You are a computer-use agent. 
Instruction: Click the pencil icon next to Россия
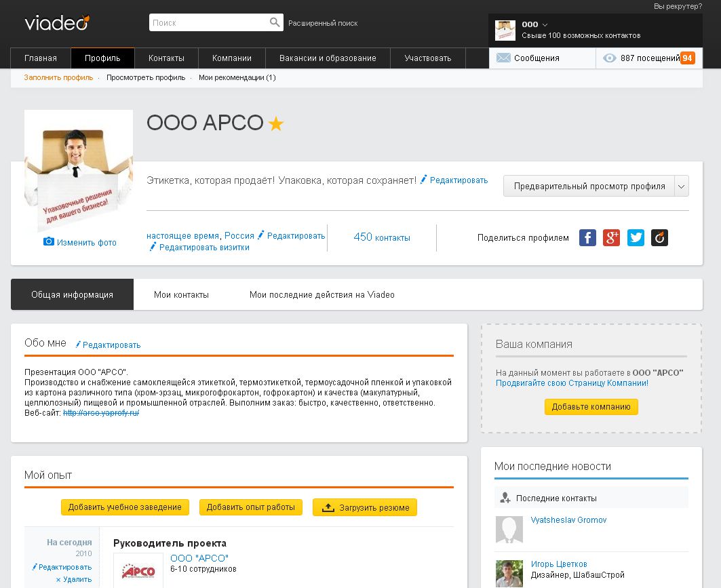pyautogui.click(x=260, y=235)
